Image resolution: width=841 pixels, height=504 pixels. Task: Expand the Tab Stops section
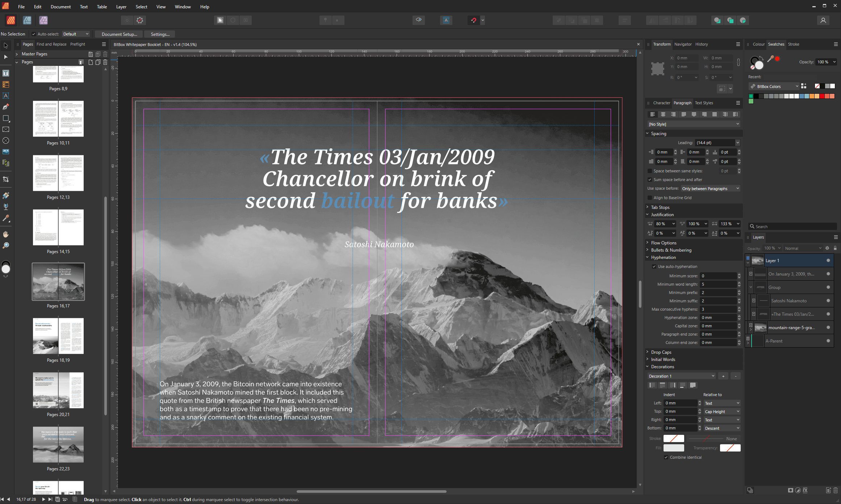coord(647,207)
